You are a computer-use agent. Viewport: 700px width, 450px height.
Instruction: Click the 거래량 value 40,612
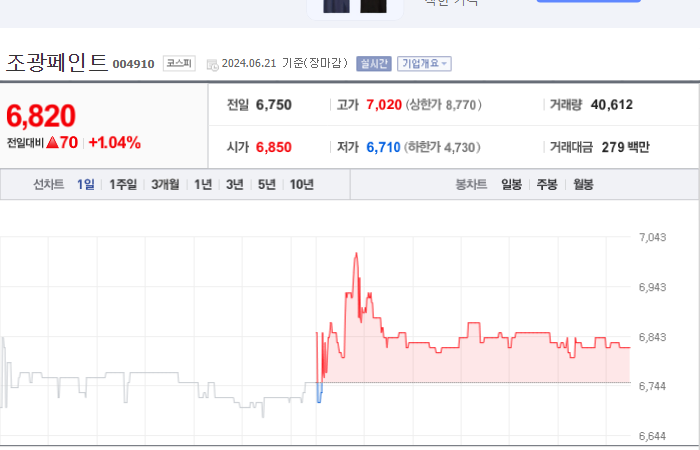pyautogui.click(x=612, y=105)
